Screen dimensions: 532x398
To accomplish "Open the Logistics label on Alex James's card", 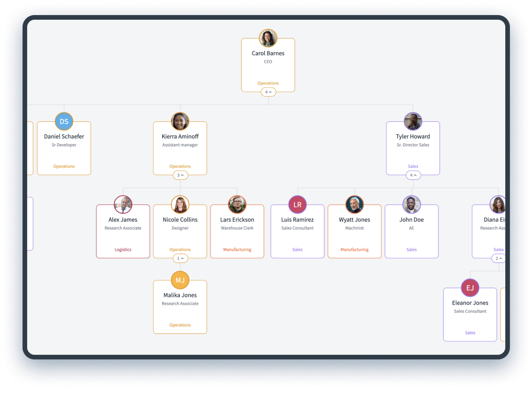I will (x=123, y=250).
